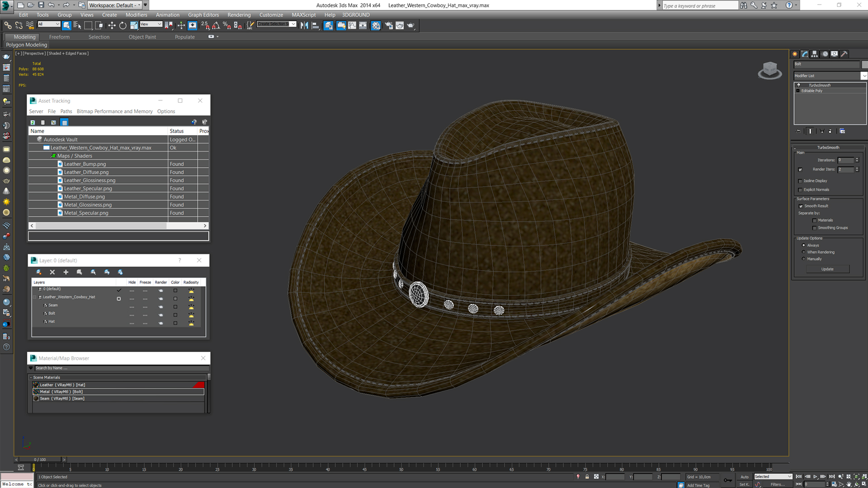868x488 pixels.
Task: Click the Set Key button
Action: coord(744,484)
